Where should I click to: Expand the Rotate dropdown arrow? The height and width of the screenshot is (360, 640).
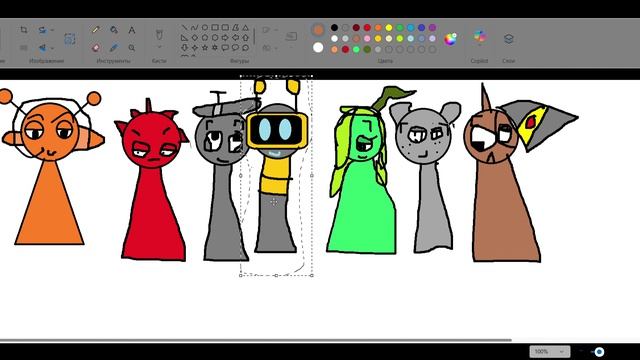pyautogui.click(x=52, y=30)
